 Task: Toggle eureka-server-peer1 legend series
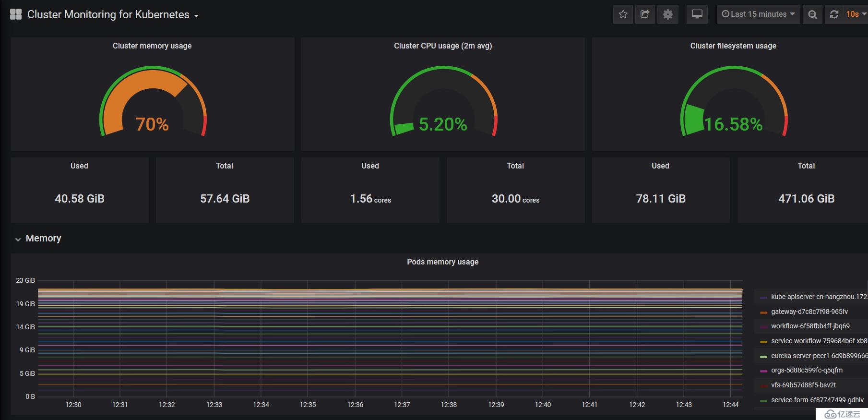point(819,356)
